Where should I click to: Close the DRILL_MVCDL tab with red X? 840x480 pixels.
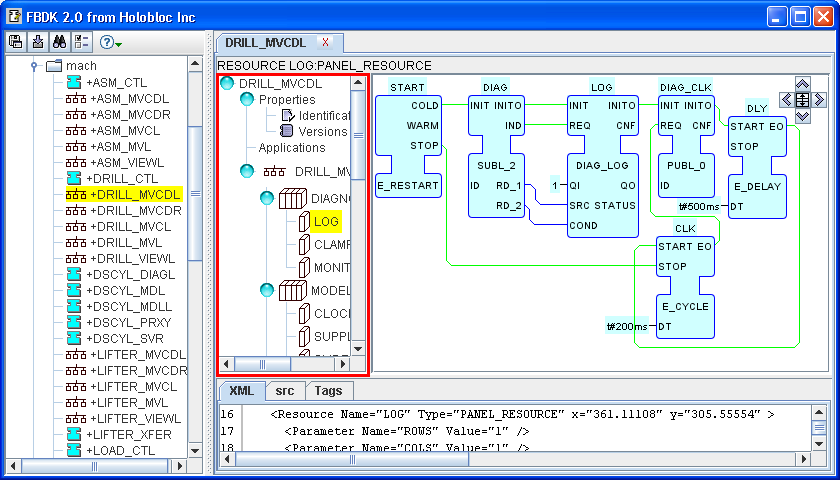point(325,43)
